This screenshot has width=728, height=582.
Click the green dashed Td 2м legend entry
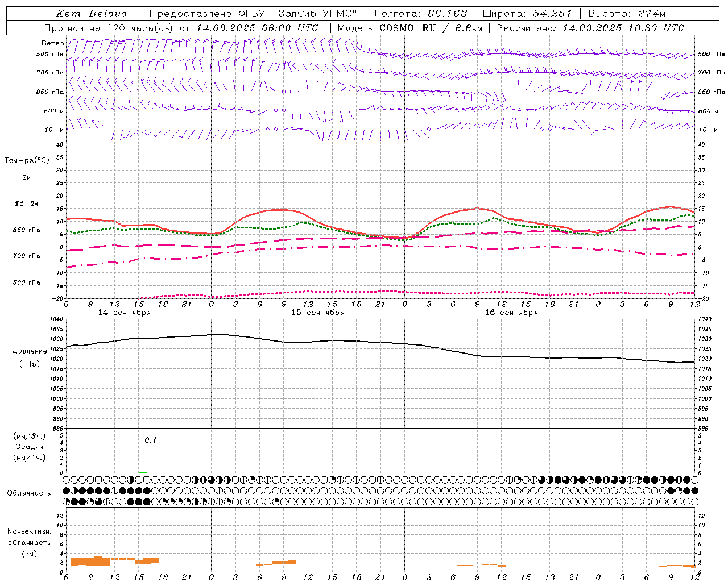click(26, 206)
